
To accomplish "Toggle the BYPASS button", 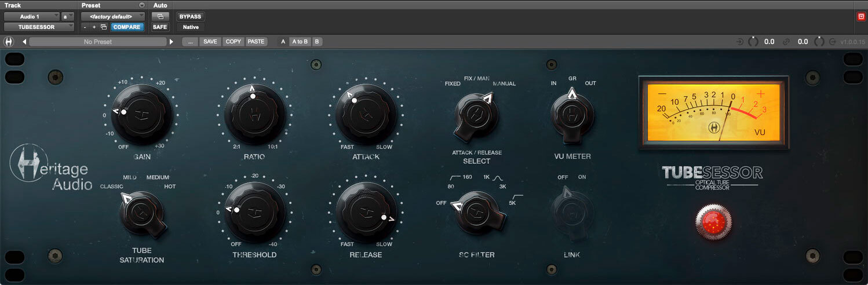I will coord(190,16).
